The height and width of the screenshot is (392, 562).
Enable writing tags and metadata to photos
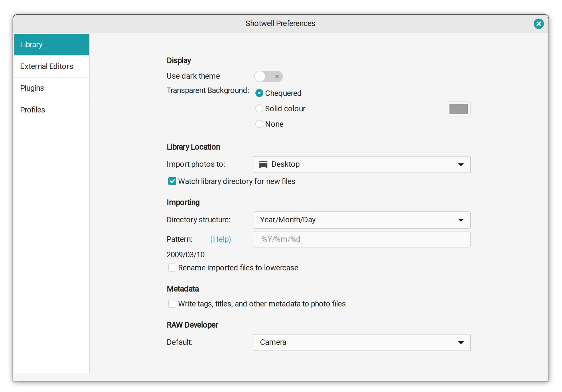(x=172, y=304)
